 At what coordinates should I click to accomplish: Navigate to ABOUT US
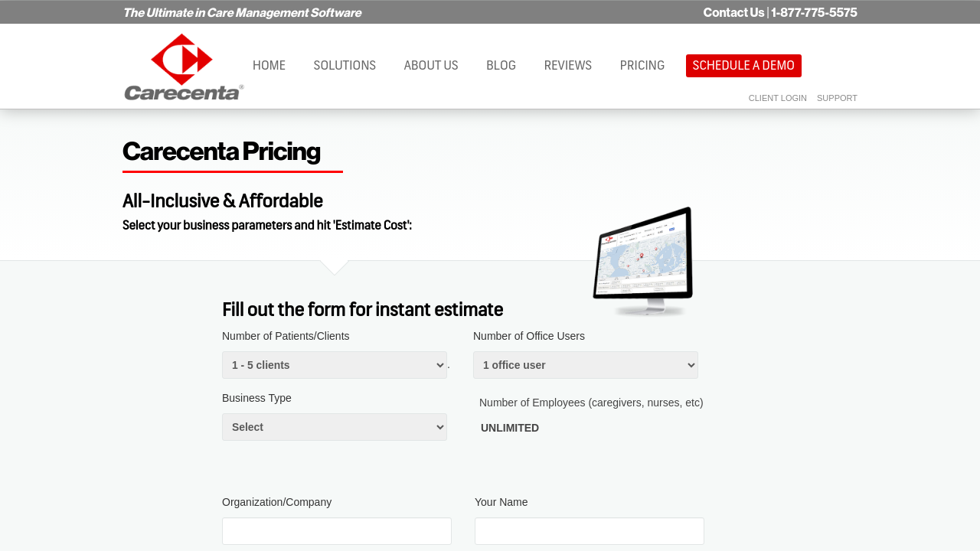pos(431,66)
